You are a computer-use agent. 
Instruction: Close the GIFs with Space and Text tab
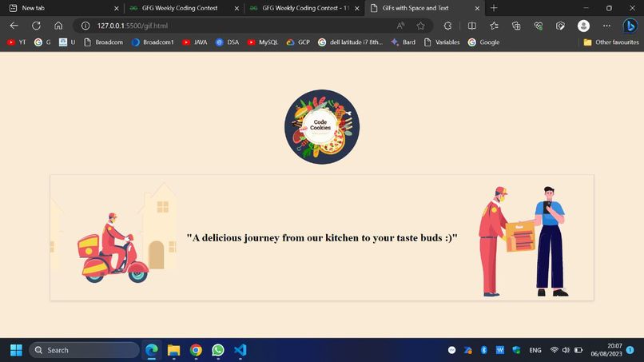click(477, 8)
